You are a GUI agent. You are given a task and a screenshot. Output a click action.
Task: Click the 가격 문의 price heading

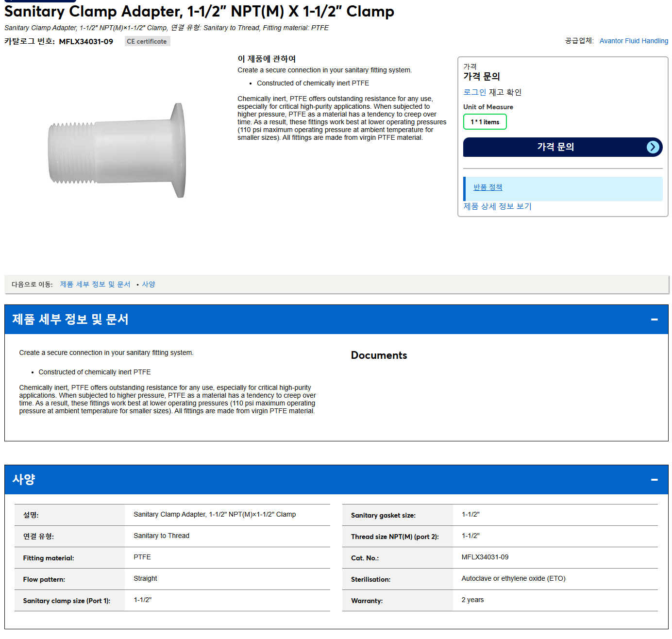pyautogui.click(x=481, y=76)
